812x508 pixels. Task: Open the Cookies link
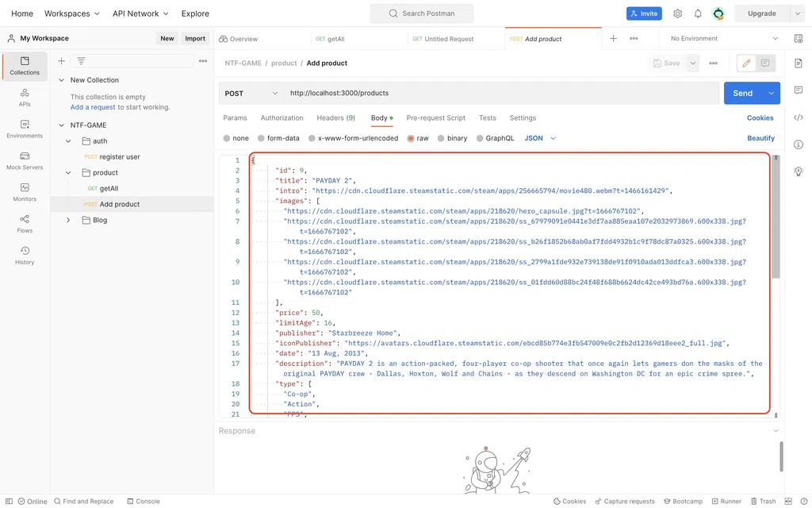tap(760, 118)
